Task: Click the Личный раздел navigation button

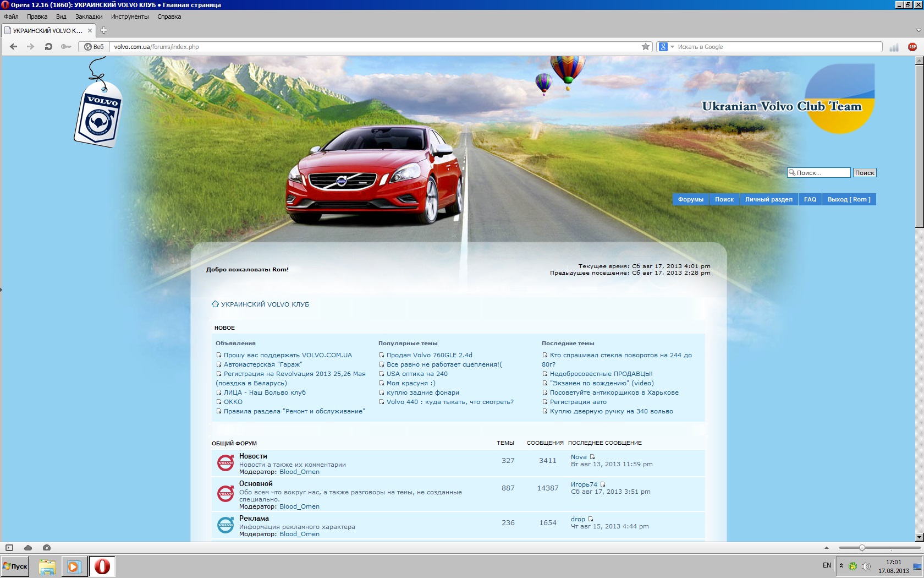Action: pyautogui.click(x=768, y=199)
